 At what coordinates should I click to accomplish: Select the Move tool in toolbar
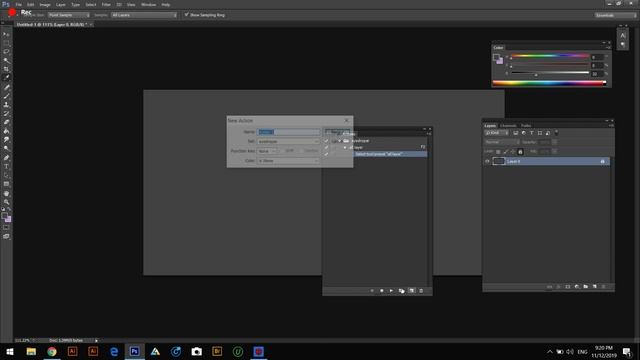coord(6,34)
